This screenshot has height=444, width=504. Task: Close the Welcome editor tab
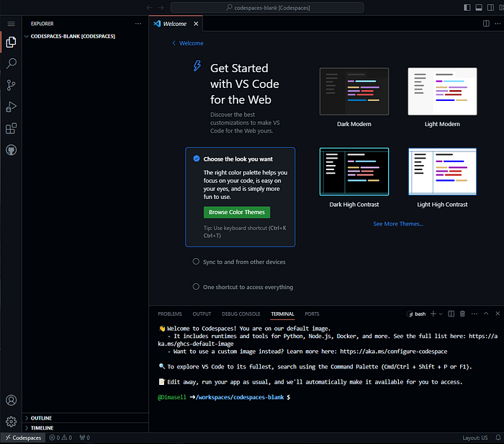(x=196, y=24)
